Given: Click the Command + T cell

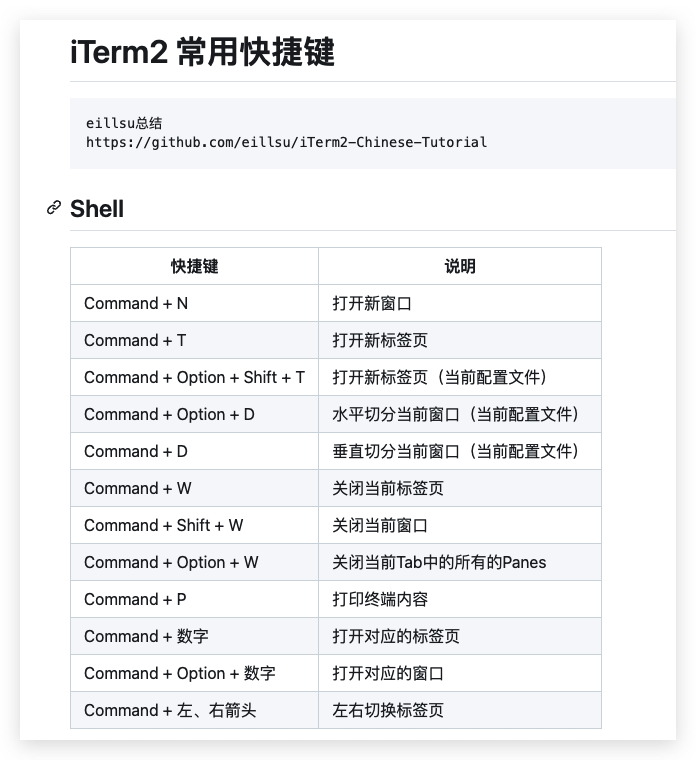Looking at the screenshot, I should 194,340.
